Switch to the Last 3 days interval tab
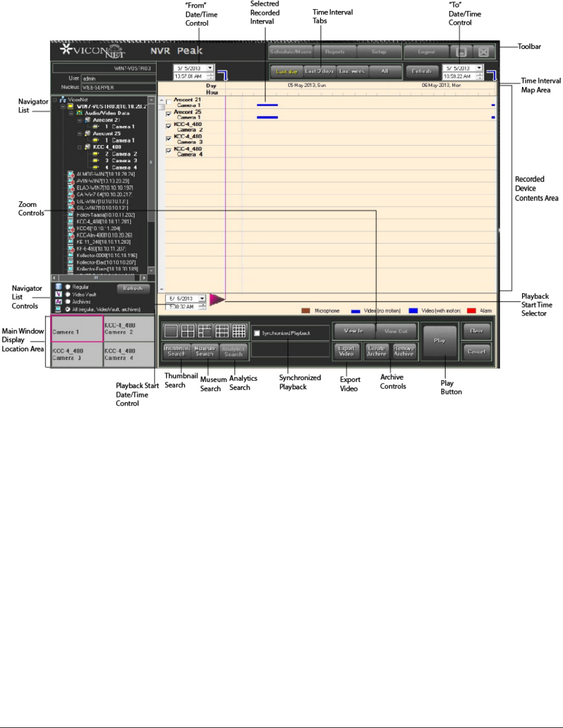Screen dimensions: 563x728 [319, 71]
